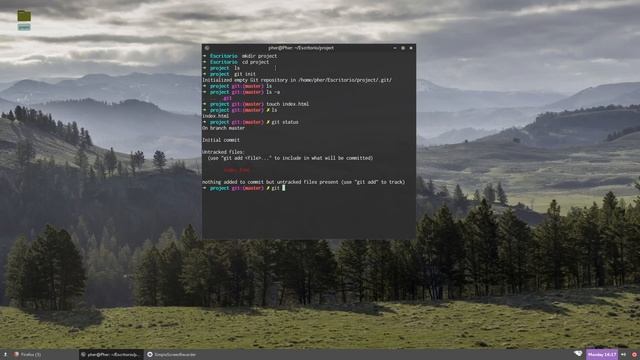Click the red power icon in the taskbar
Screen dimensions: 640x360
[634, 355]
